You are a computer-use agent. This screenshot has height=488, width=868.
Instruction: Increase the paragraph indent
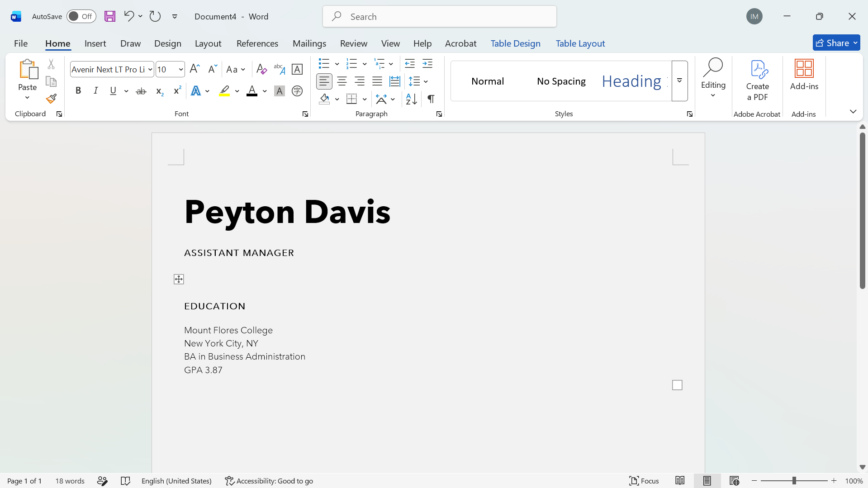coord(427,63)
